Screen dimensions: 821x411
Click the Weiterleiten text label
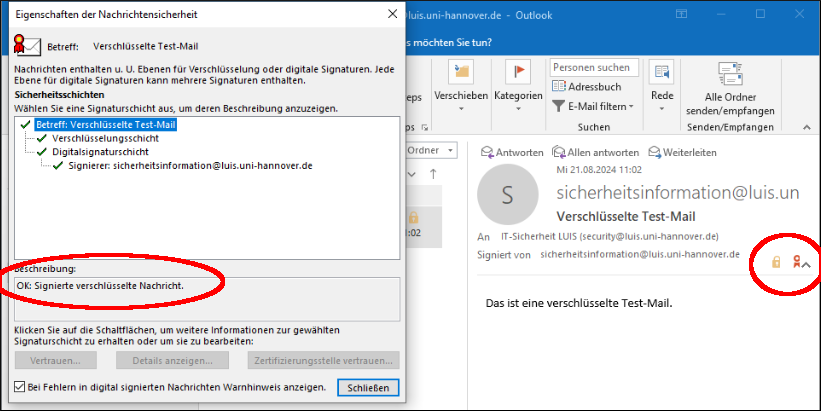tap(690, 152)
